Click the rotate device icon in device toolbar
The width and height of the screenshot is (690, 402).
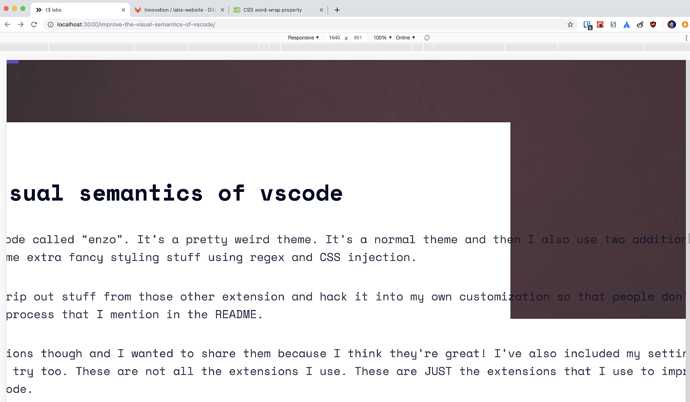pyautogui.click(x=427, y=38)
